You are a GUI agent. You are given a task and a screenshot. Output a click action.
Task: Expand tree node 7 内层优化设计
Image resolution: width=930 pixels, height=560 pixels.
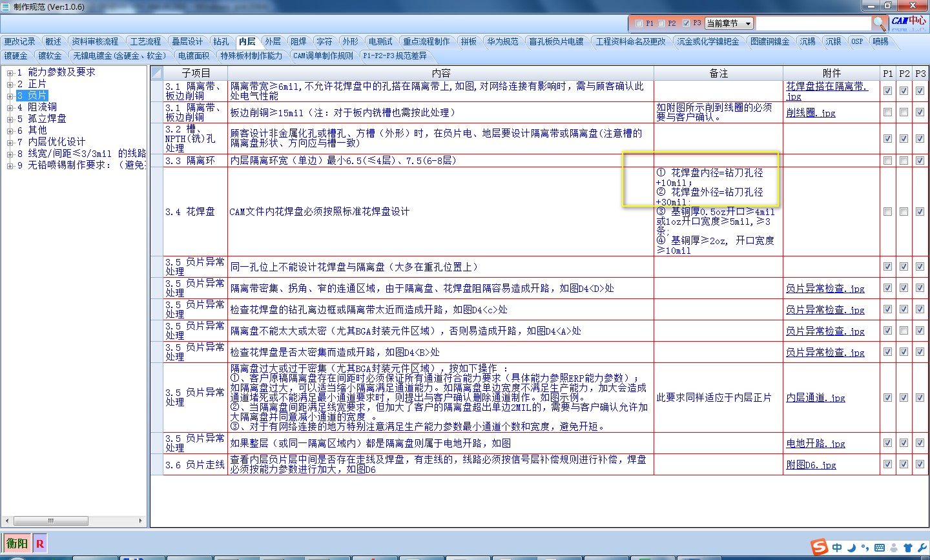pyautogui.click(x=10, y=142)
